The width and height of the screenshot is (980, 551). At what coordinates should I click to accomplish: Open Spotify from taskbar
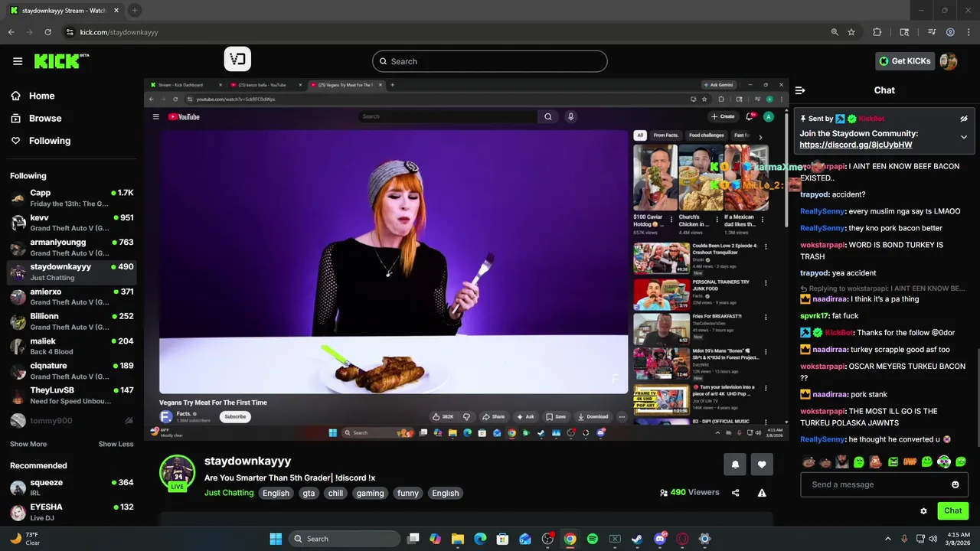[x=593, y=539]
